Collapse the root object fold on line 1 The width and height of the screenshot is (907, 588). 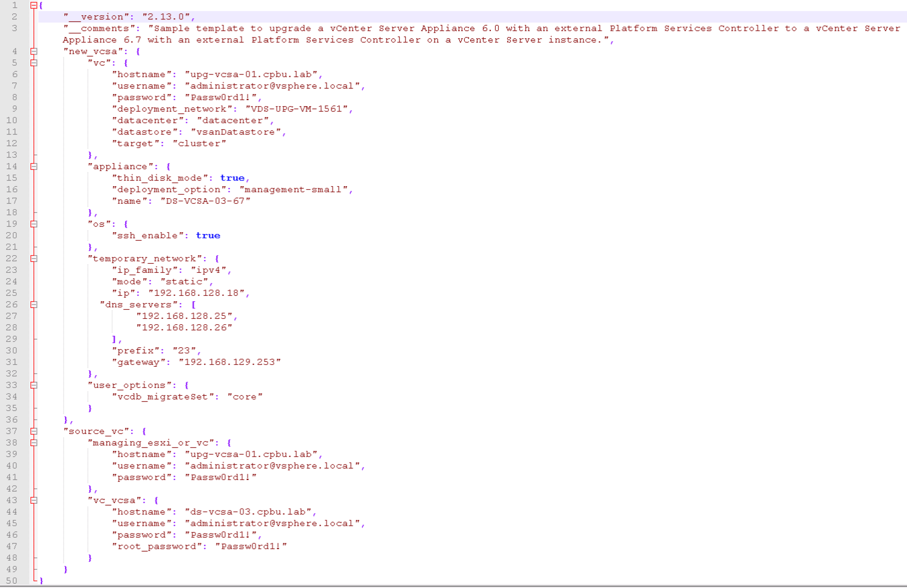pyautogui.click(x=34, y=5)
